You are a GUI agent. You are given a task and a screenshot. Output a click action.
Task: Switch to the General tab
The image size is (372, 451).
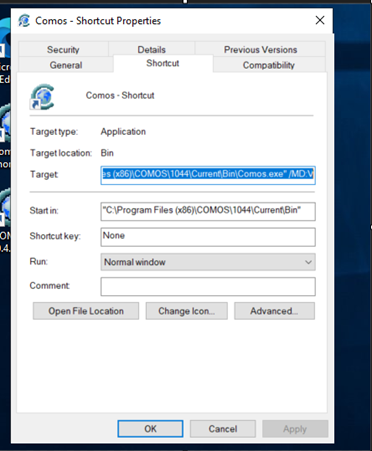pyautogui.click(x=66, y=65)
